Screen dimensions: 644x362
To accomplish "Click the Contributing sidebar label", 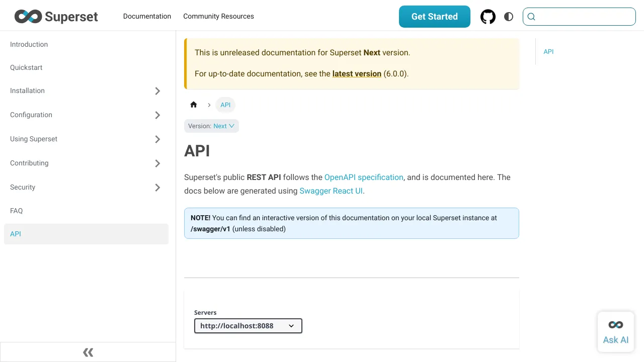I will (29, 163).
